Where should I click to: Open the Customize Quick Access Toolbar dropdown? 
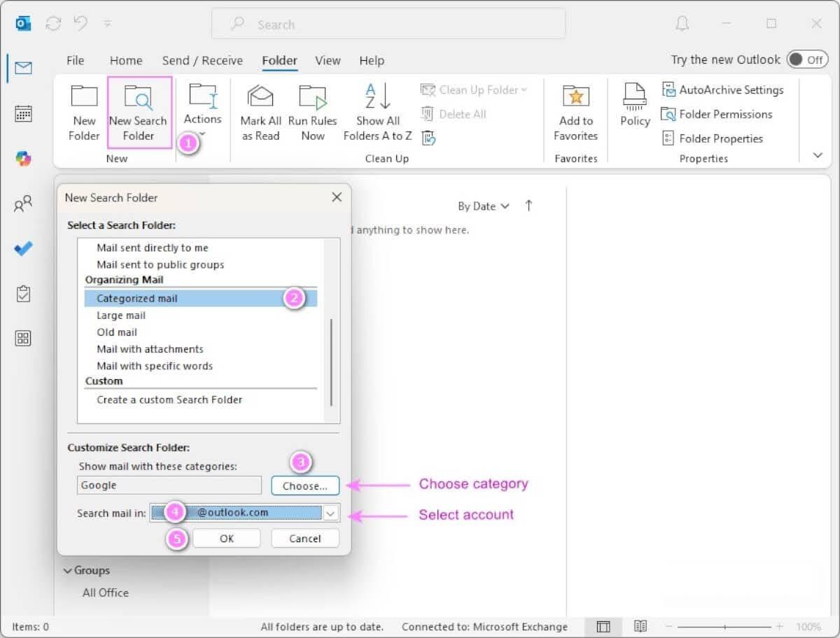tap(107, 23)
